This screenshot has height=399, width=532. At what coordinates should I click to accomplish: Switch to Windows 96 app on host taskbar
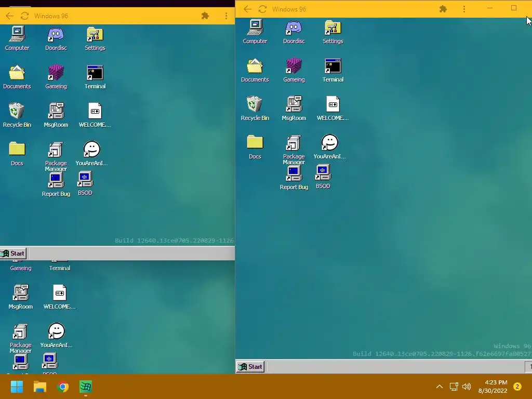(86, 387)
